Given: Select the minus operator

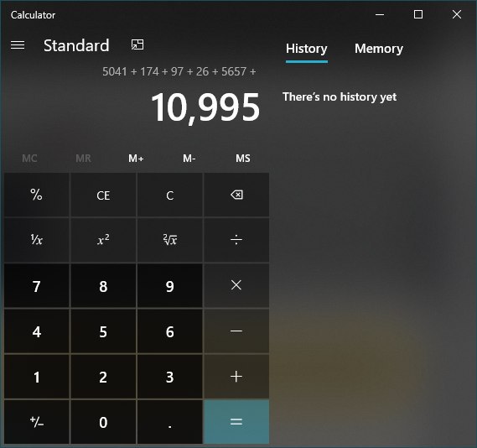Looking at the screenshot, I should point(236,331).
